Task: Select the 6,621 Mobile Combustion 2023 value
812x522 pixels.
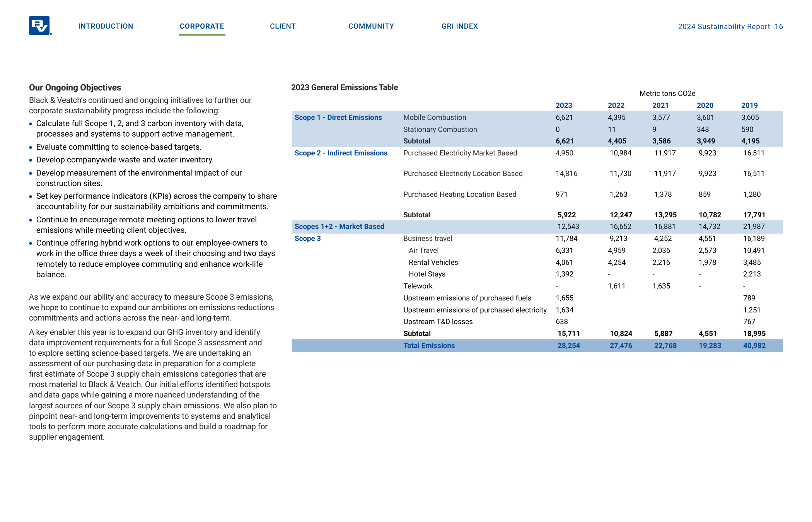Action: (x=565, y=118)
